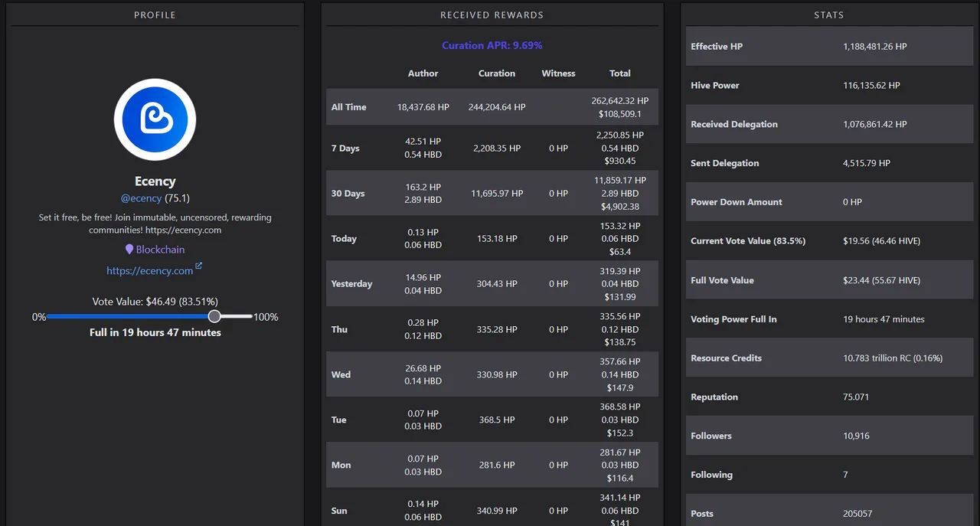Click the external link icon beside ecency.com
980x526 pixels.
[199, 266]
